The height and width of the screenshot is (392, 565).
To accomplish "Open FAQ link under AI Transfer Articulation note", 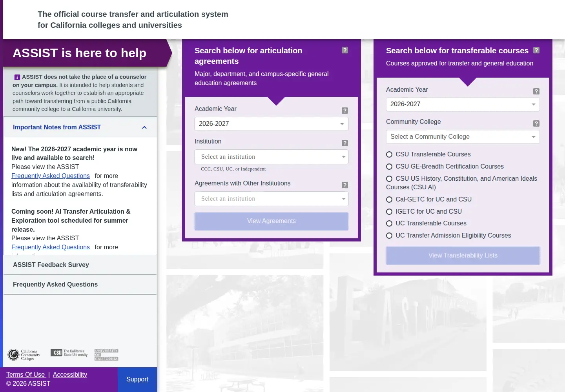I will tap(51, 247).
